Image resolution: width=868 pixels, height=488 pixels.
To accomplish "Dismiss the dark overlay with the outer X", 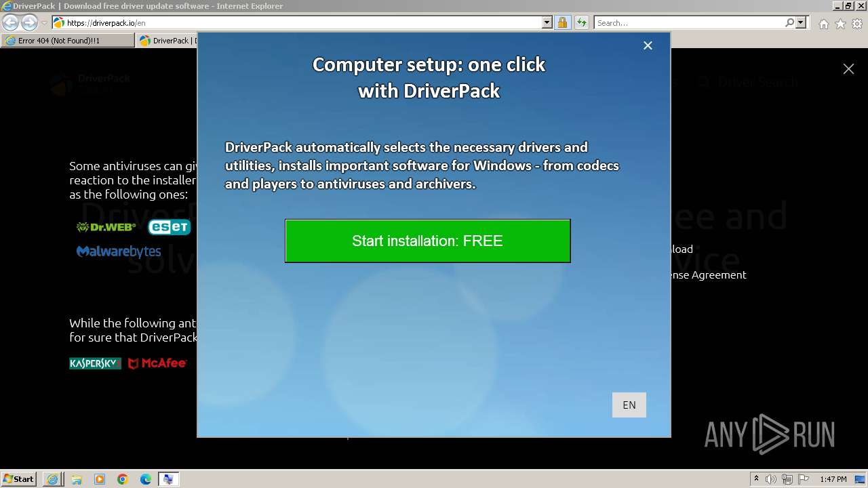I will [x=848, y=68].
